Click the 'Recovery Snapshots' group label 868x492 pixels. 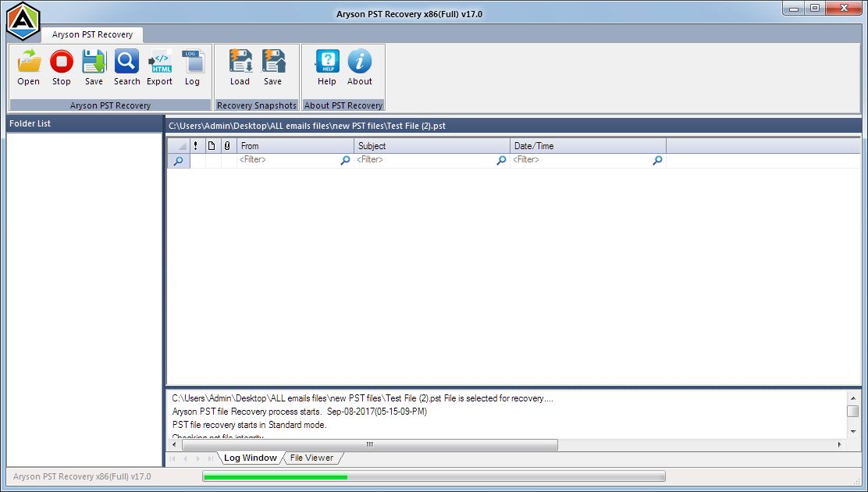256,105
